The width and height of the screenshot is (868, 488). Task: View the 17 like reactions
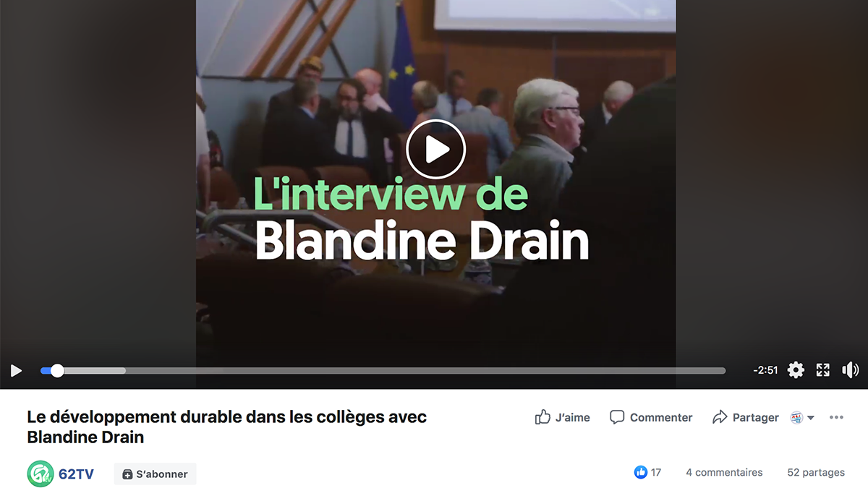tap(647, 472)
